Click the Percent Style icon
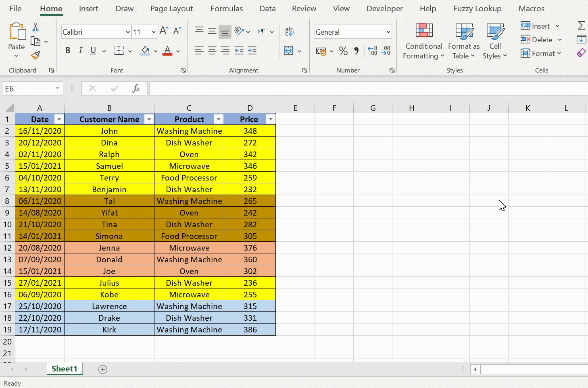This screenshot has height=388, width=588. (343, 51)
